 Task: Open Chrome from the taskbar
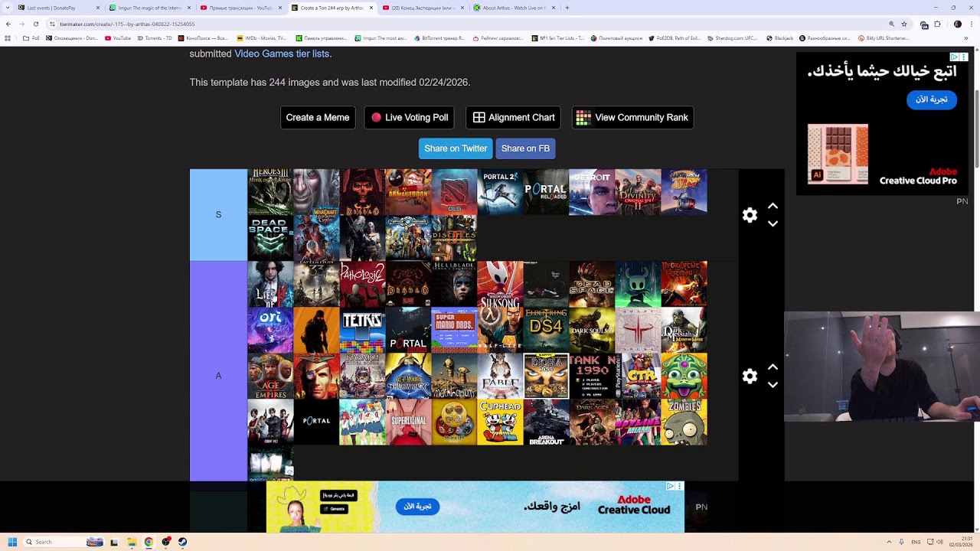click(149, 542)
